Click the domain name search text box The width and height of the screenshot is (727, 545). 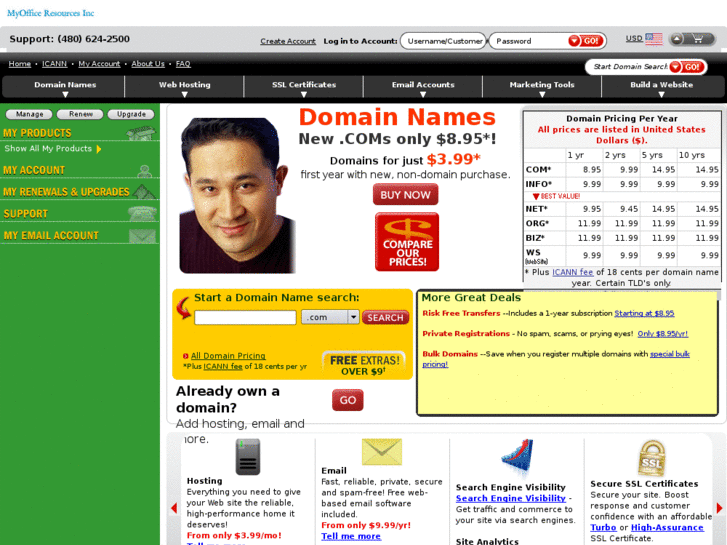[x=245, y=318]
